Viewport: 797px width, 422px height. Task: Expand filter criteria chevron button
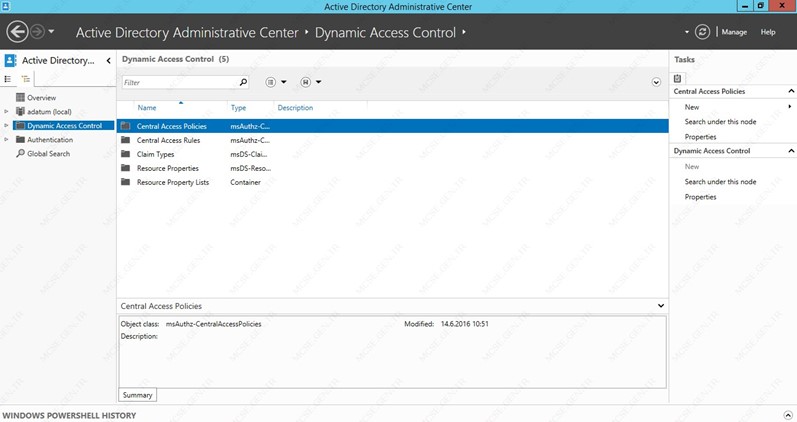pos(656,82)
